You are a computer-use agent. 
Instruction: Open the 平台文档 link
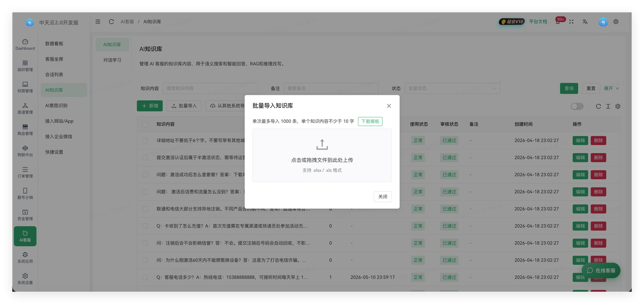coord(538,22)
